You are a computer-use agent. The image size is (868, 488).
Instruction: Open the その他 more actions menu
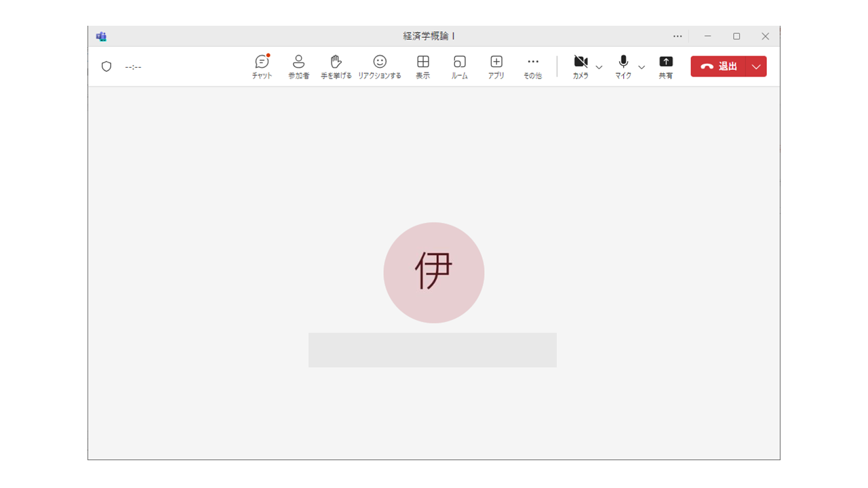[x=533, y=66]
